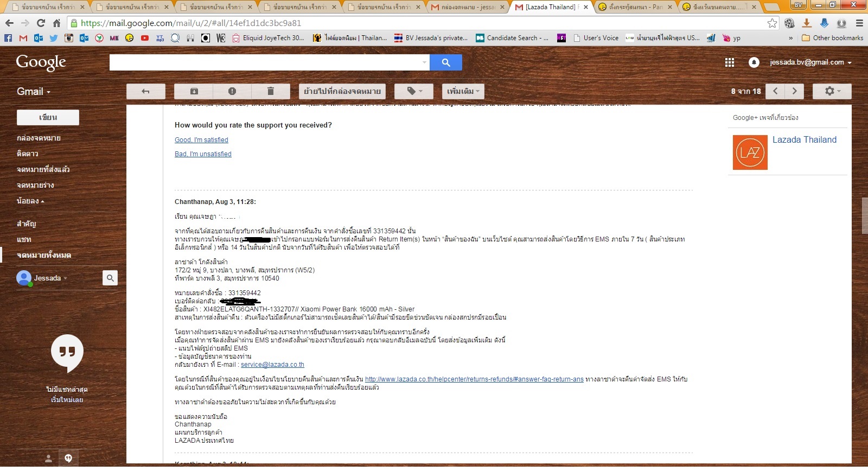
Task: Open กล่องจดหมาย (Inbox) folder
Action: tap(39, 138)
